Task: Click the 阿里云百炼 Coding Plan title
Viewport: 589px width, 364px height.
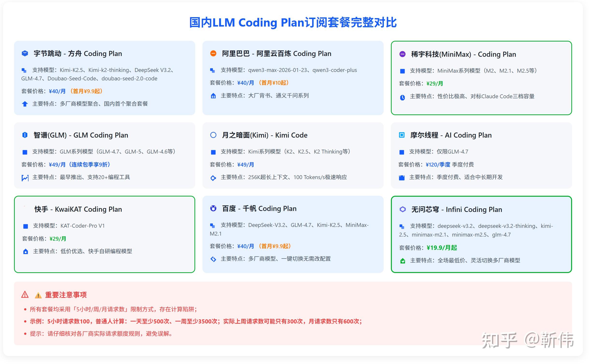Action: tap(294, 54)
